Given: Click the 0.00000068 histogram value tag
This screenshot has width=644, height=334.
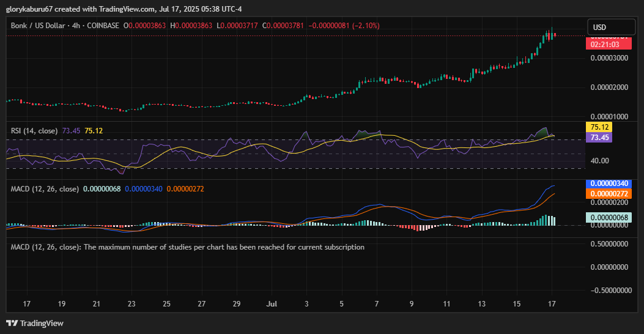Looking at the screenshot, I should [x=608, y=217].
